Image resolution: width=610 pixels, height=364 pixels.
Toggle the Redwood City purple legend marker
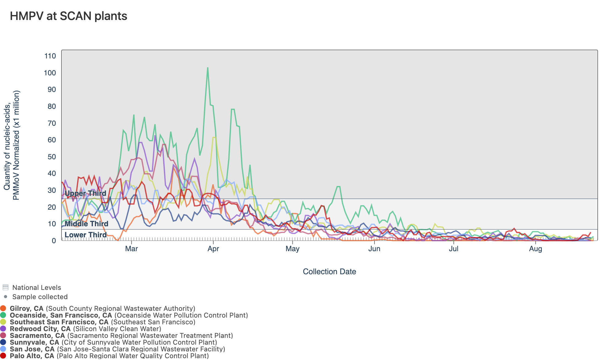point(3,329)
